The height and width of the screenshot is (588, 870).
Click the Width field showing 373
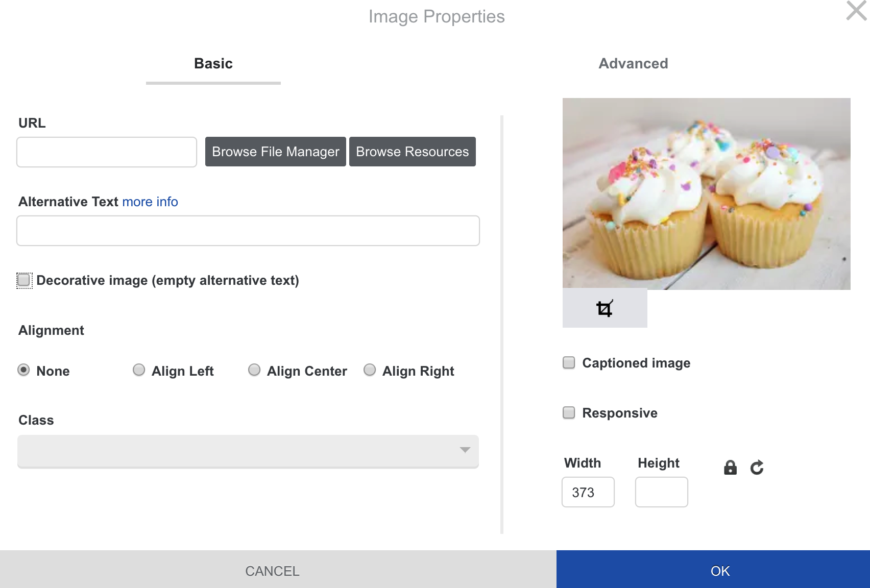tap(588, 492)
